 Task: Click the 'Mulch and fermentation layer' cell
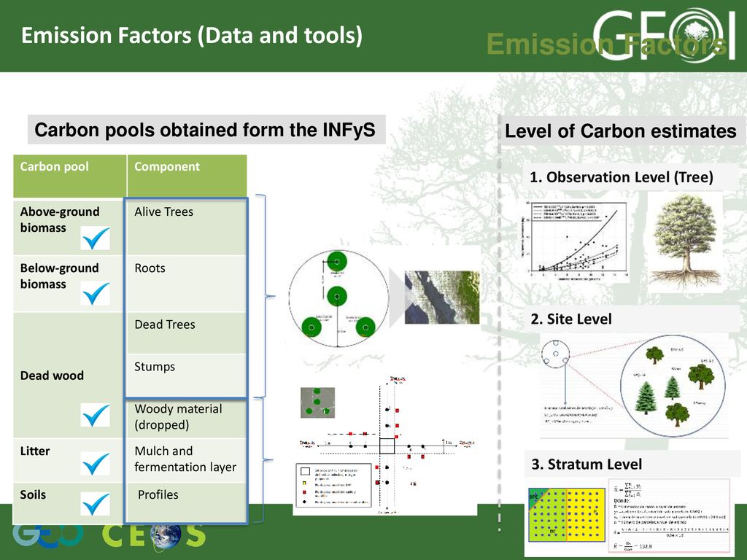tap(186, 459)
